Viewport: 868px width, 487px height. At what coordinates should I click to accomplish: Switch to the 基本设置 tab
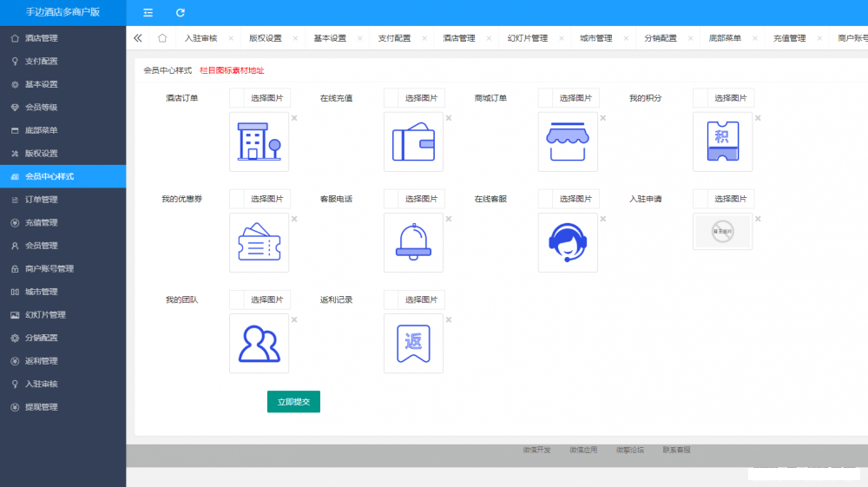pos(330,38)
